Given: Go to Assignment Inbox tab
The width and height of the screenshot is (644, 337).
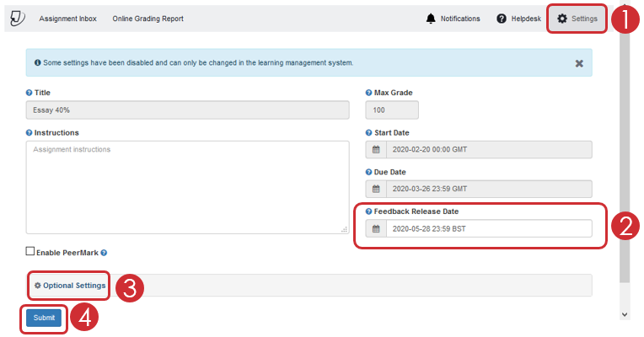Looking at the screenshot, I should (67, 19).
